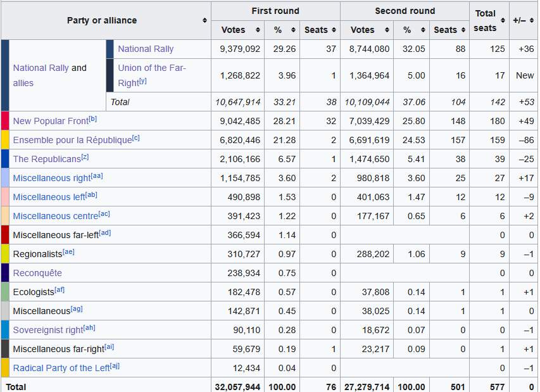Select Reconquête first round votes 238,934
Image resolution: width=540 pixels, height=392 pixels.
[x=244, y=273]
